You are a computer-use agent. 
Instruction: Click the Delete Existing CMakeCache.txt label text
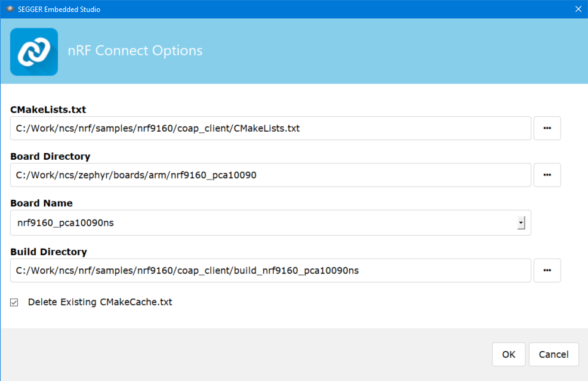coord(100,302)
